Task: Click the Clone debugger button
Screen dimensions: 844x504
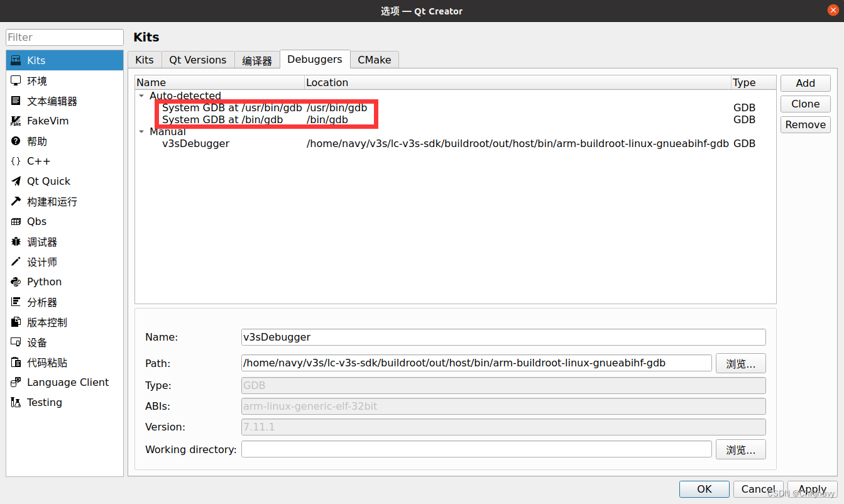Action: (x=806, y=104)
